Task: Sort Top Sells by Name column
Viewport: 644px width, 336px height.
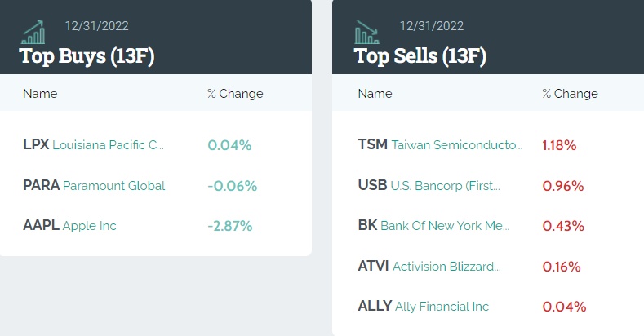Action: point(375,94)
